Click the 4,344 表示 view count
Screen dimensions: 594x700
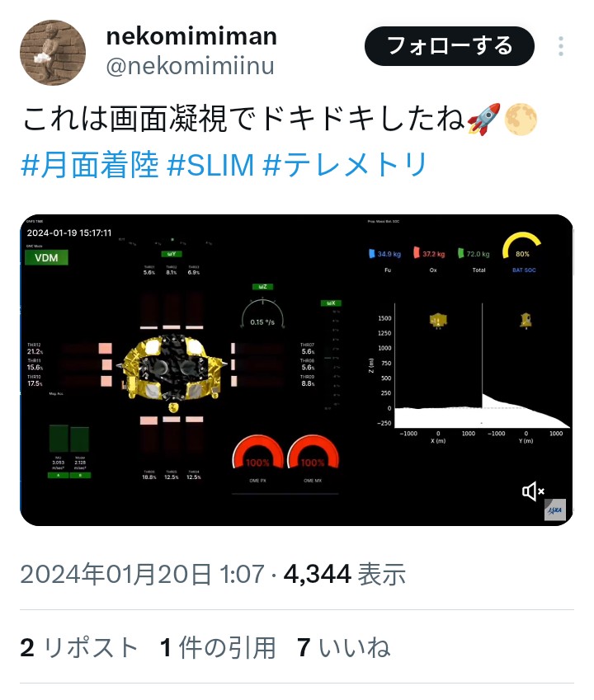[x=345, y=574]
